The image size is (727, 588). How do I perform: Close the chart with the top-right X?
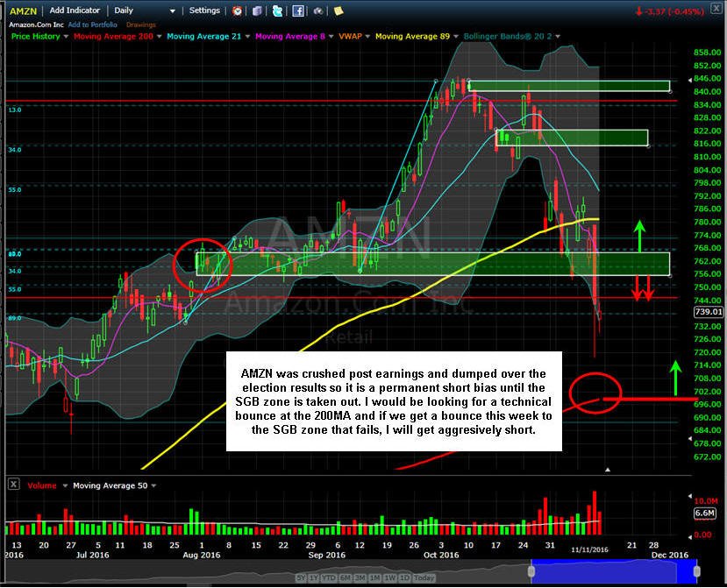(716, 10)
